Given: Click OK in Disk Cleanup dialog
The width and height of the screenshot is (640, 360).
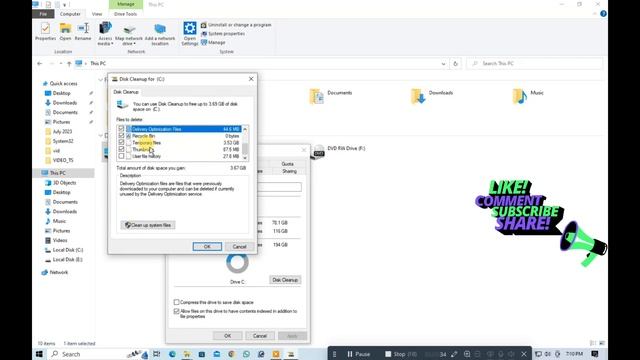Looking at the screenshot, I should tap(207, 247).
